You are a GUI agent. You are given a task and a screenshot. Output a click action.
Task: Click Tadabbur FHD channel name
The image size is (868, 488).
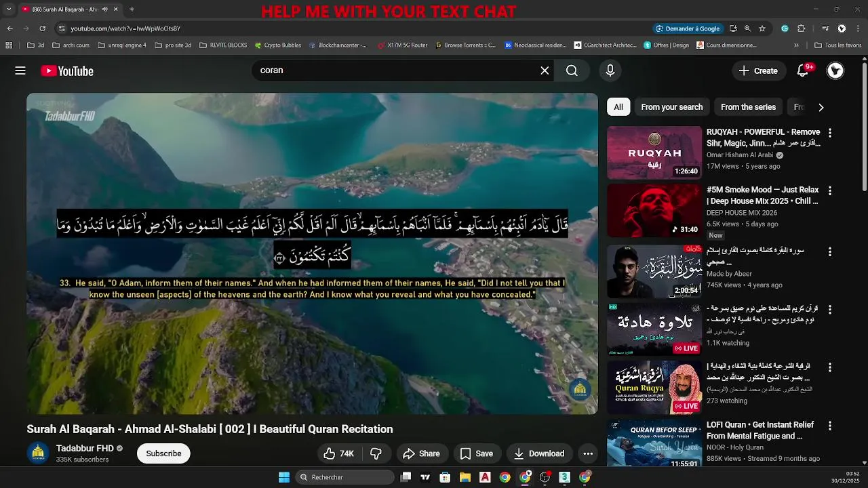tap(85, 449)
